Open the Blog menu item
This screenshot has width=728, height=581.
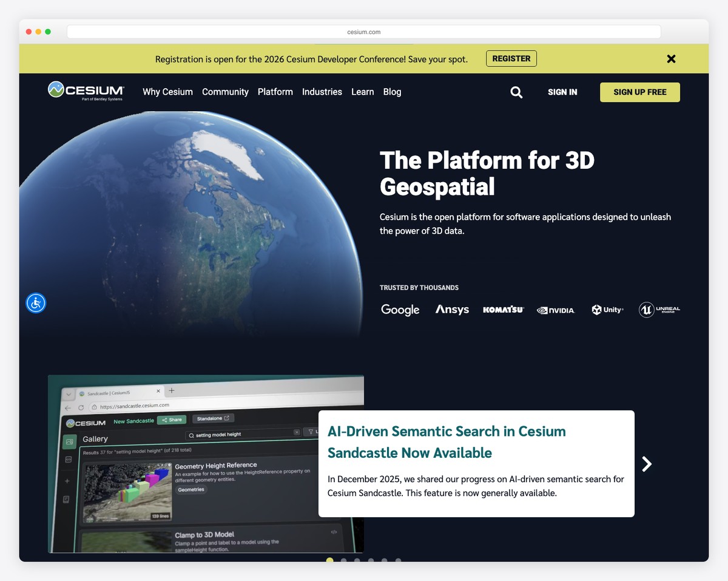(x=392, y=92)
